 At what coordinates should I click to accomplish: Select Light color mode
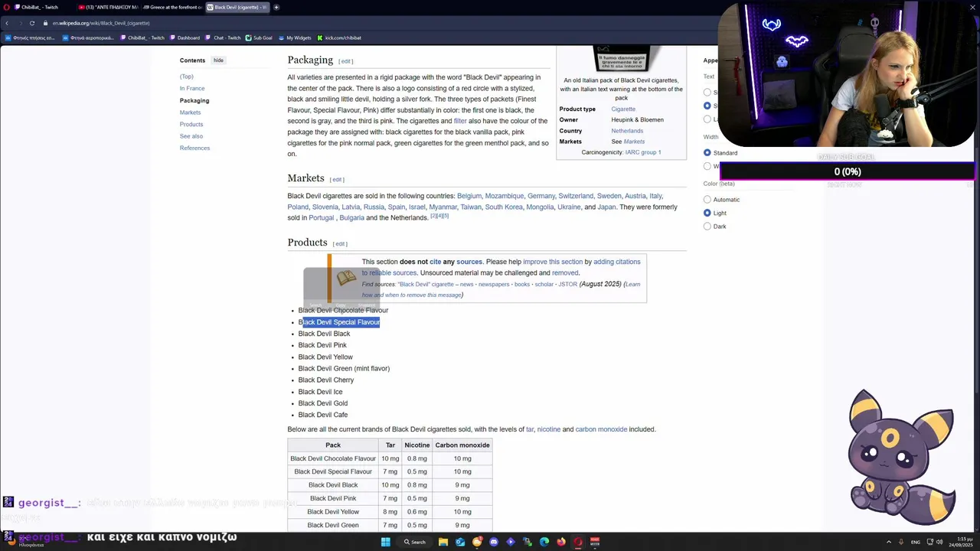point(707,213)
